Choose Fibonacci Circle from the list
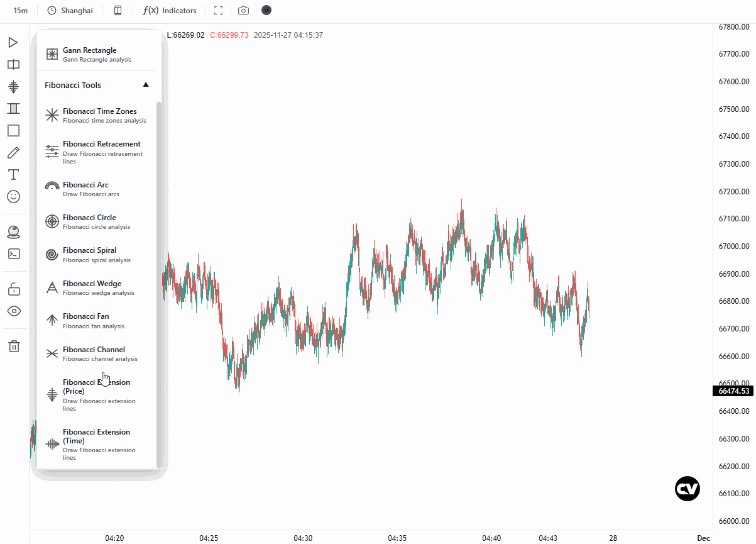This screenshot has height=544, width=756. pyautogui.click(x=97, y=222)
